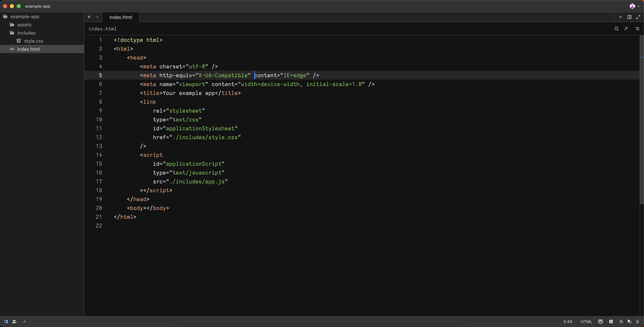
Task: Open the collaboration panel people icon
Action: 14,322
